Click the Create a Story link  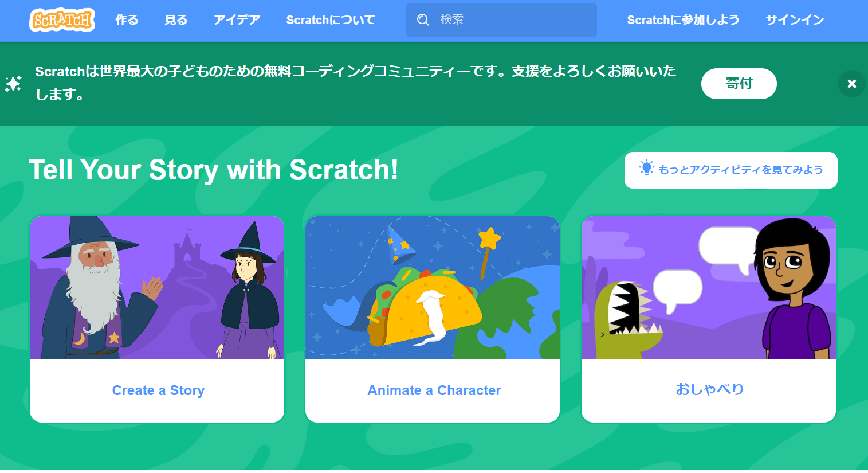158,390
